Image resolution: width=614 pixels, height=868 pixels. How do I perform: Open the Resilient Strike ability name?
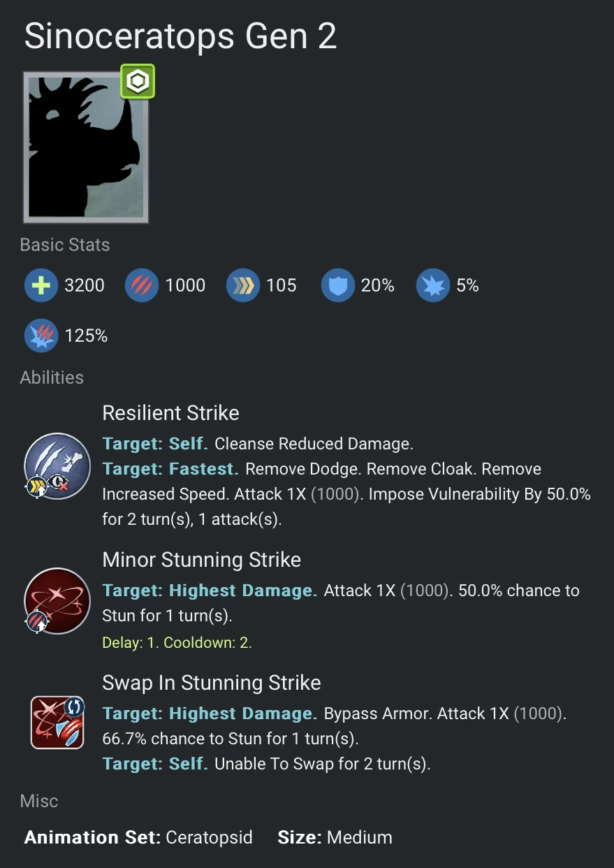[170, 413]
